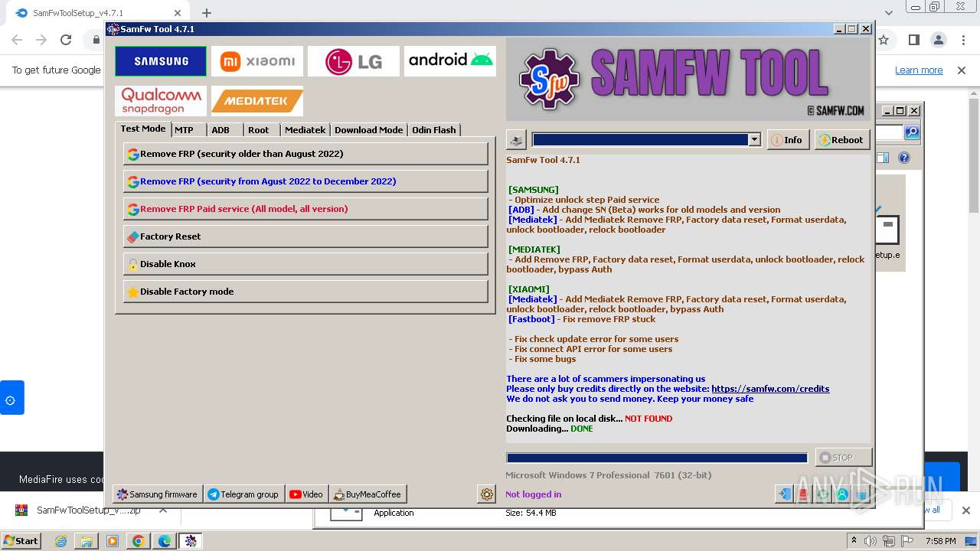Open the Samsung firmware link button
Image resolution: width=980 pixels, height=551 pixels.
(x=157, y=494)
